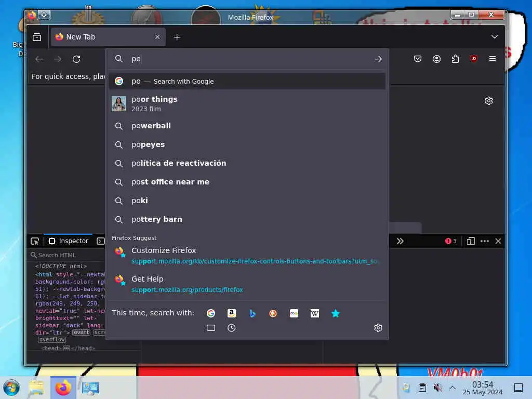Select pottery barn search suggestion
Screen dimensions: 532x399
pyautogui.click(x=247, y=219)
